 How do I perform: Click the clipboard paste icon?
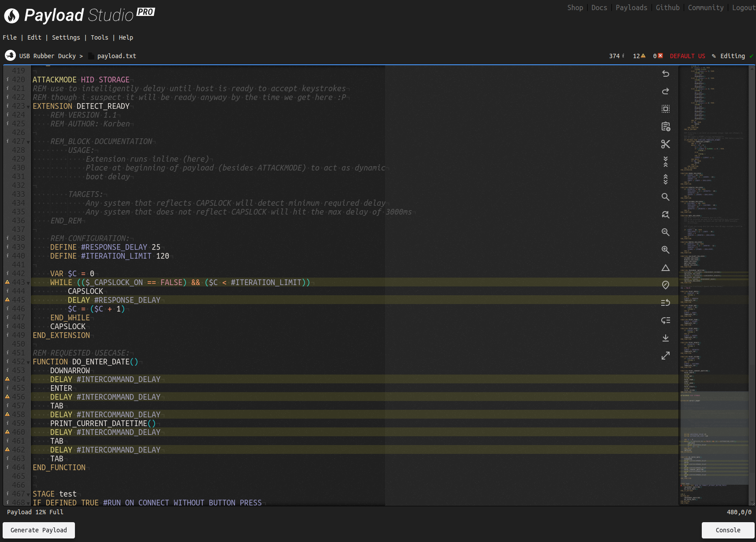(x=666, y=126)
